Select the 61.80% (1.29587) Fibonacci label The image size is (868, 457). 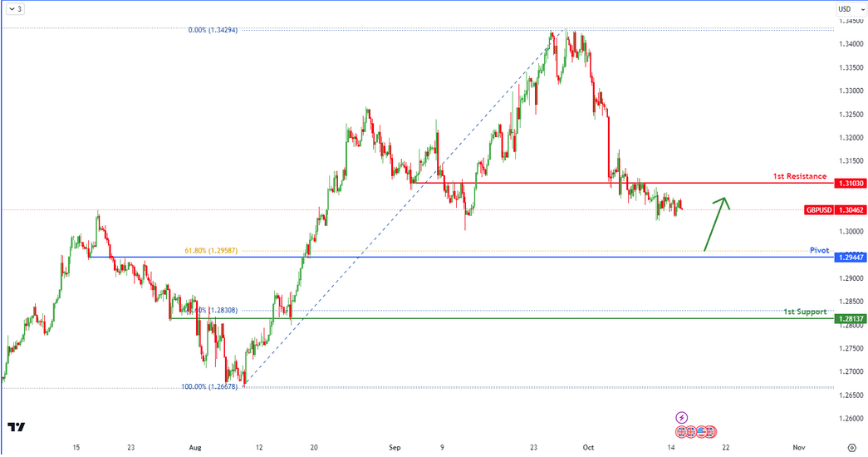(211, 251)
